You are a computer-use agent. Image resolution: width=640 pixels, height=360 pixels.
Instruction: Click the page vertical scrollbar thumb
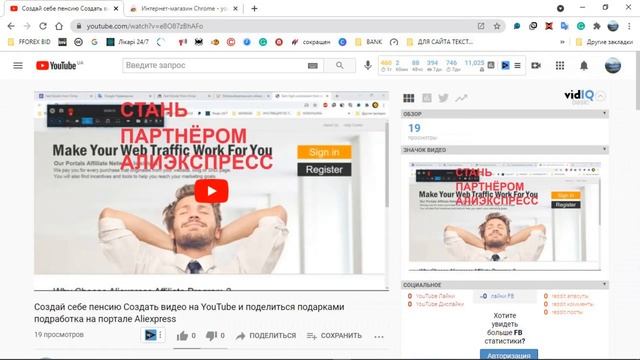click(x=637, y=81)
